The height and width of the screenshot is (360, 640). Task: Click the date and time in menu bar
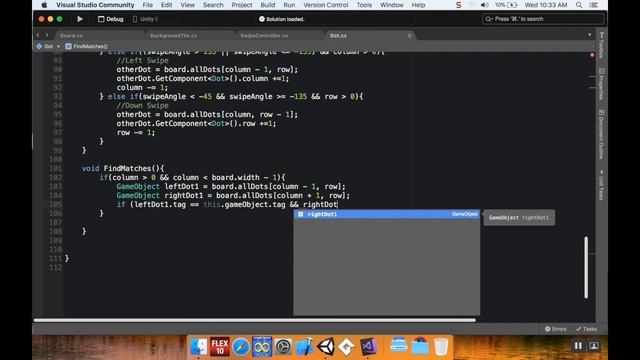[546, 5]
